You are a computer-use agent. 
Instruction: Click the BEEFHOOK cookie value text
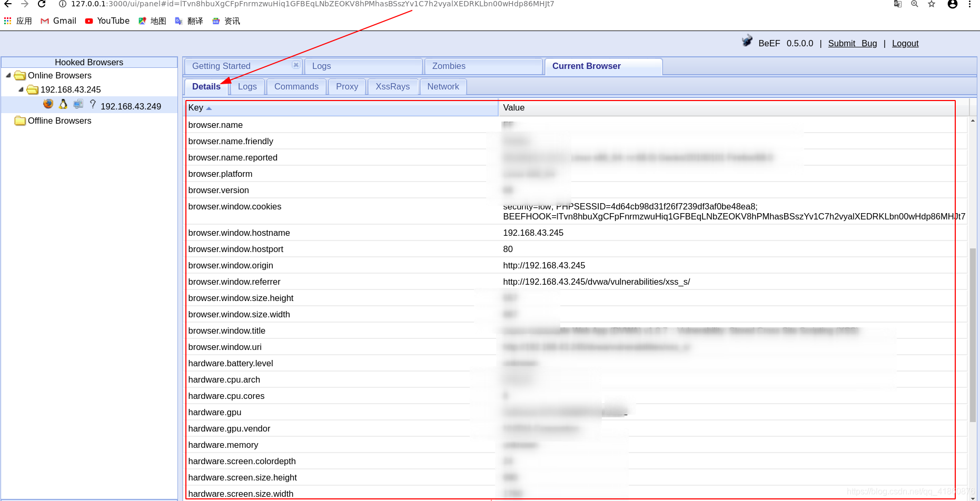click(734, 216)
